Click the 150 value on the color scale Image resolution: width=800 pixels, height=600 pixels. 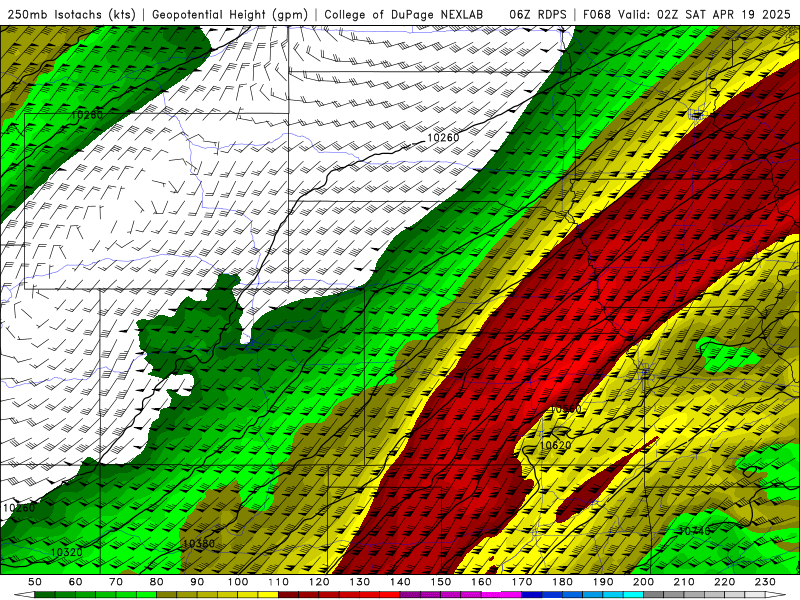pos(441,582)
